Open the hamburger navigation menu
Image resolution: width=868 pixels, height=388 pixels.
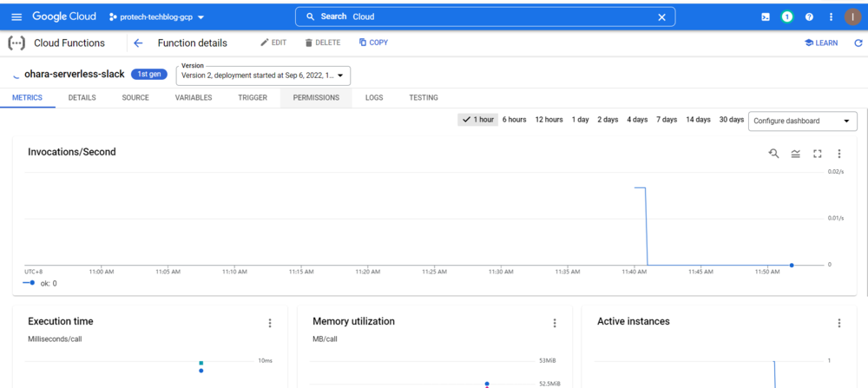pyautogui.click(x=16, y=16)
